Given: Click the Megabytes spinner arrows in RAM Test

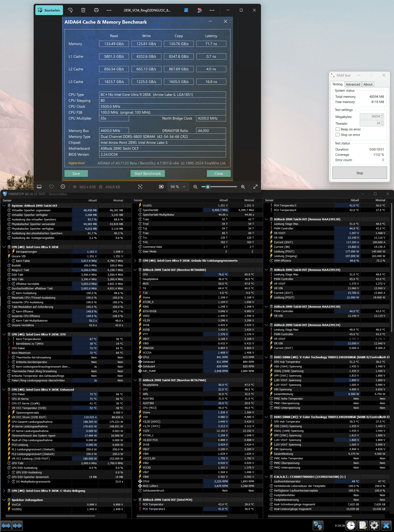Looking at the screenshot, I should tap(382, 117).
